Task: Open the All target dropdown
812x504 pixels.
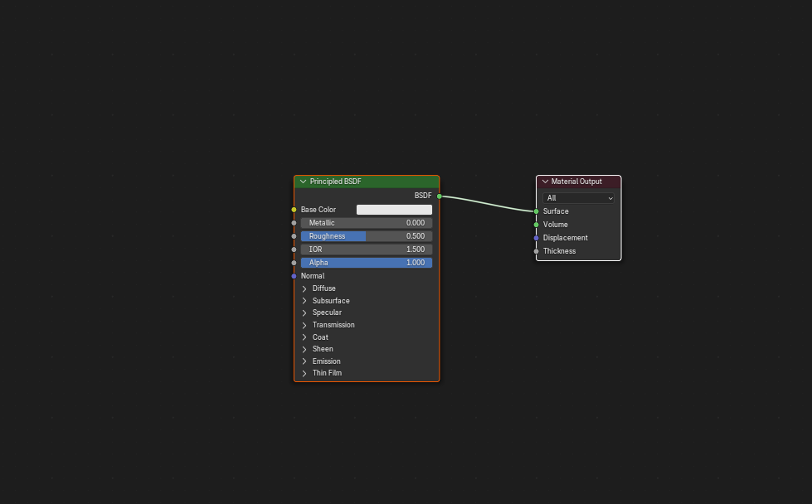Action: tap(578, 198)
